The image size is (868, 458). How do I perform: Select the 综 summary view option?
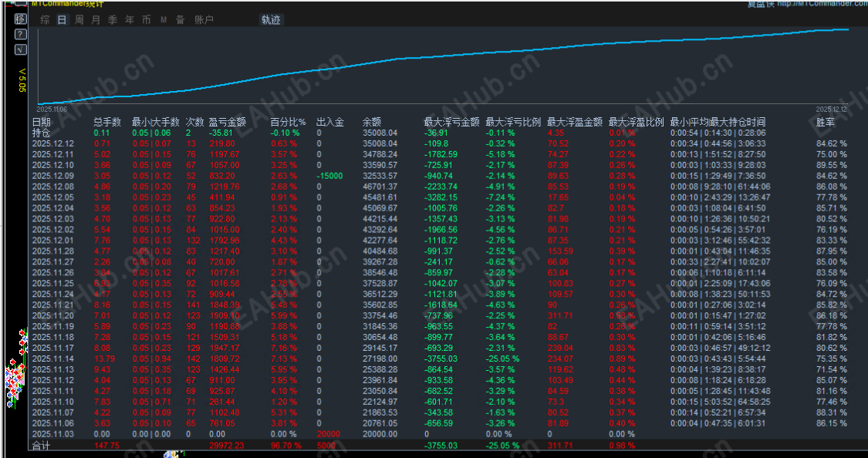(x=45, y=19)
